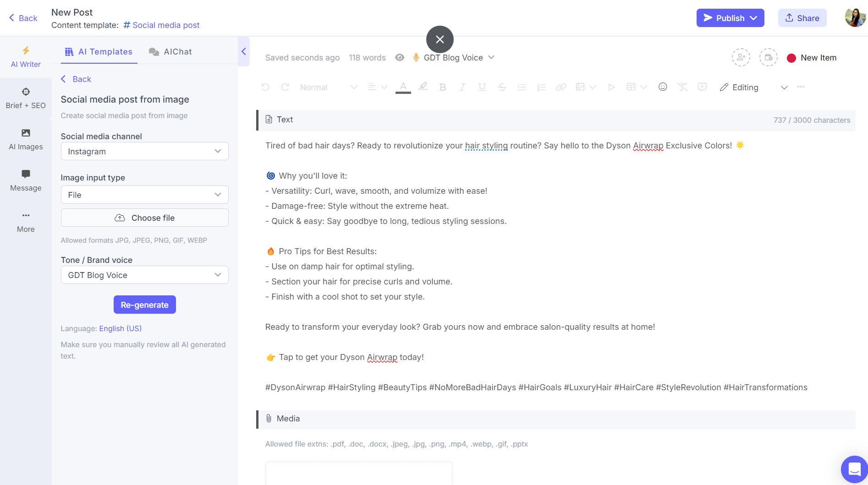The image size is (868, 485).
Task: Open the user profile avatar
Action: (855, 18)
